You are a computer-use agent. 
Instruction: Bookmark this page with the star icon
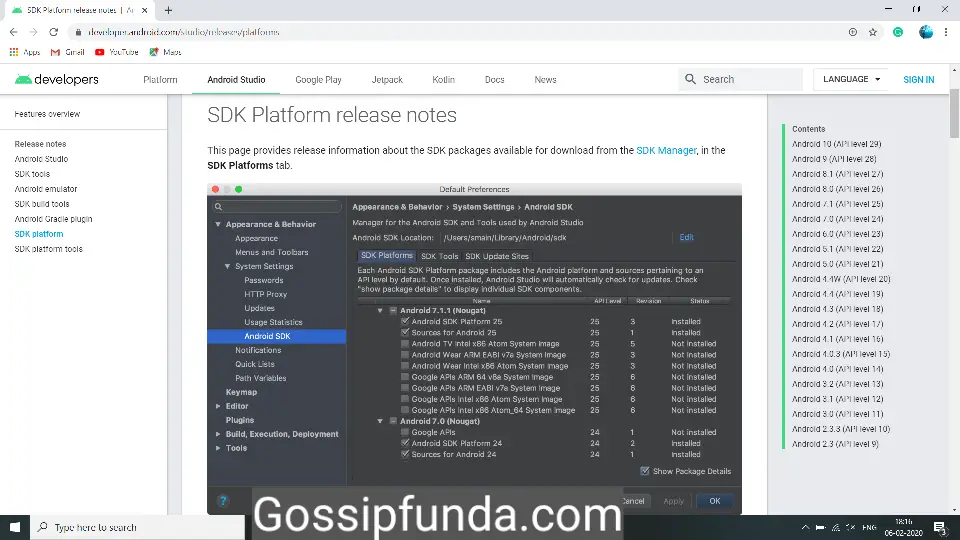(x=873, y=32)
